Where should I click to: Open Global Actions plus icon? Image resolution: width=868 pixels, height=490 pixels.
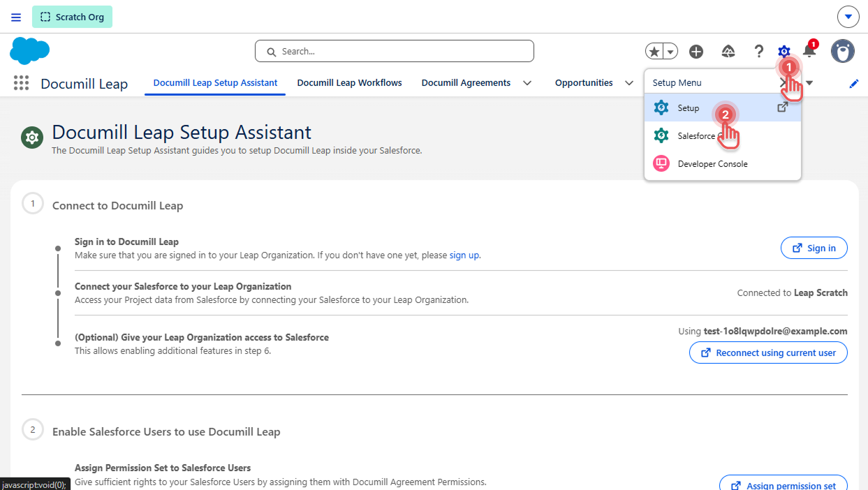(x=696, y=51)
